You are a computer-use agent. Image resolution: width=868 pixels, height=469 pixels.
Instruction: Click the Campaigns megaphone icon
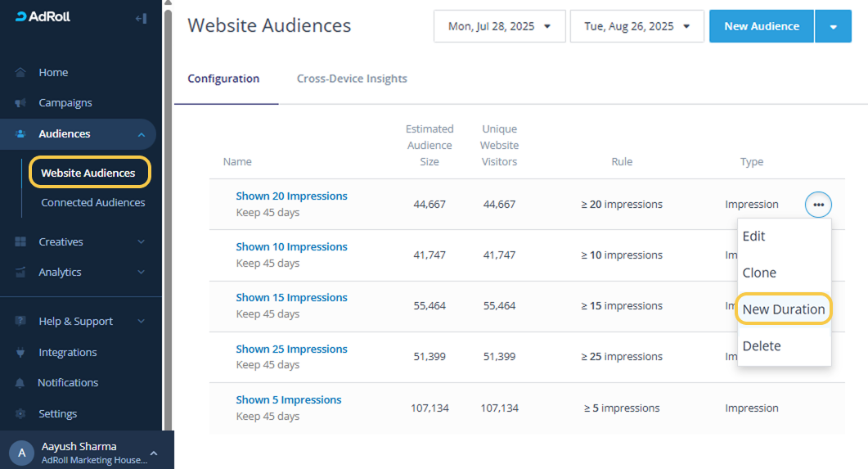20,103
